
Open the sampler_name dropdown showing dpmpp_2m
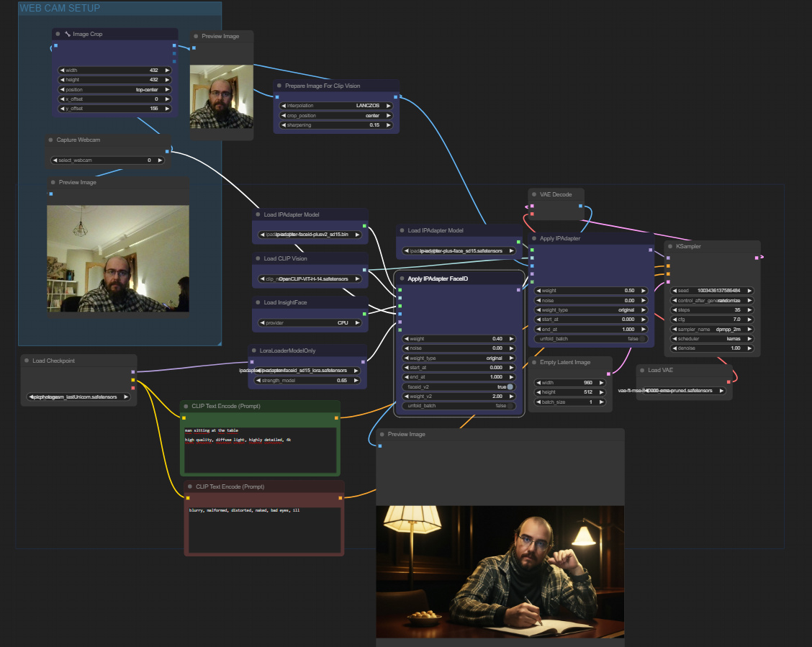point(711,329)
